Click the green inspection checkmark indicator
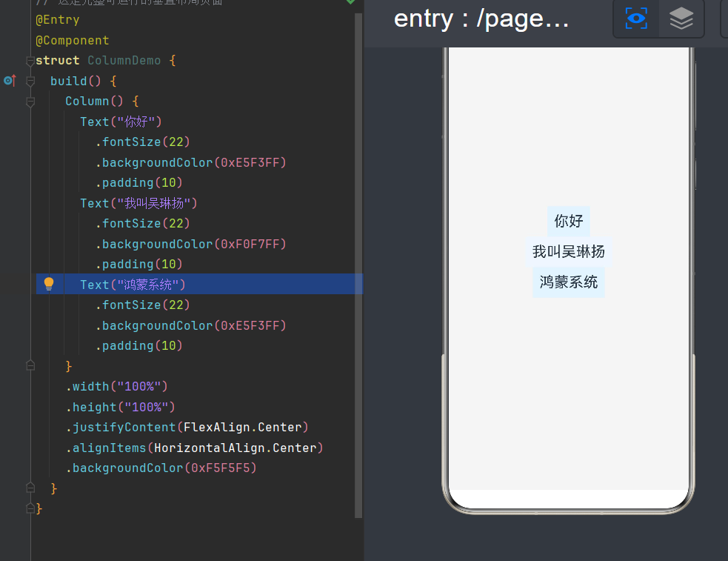 tap(350, 2)
